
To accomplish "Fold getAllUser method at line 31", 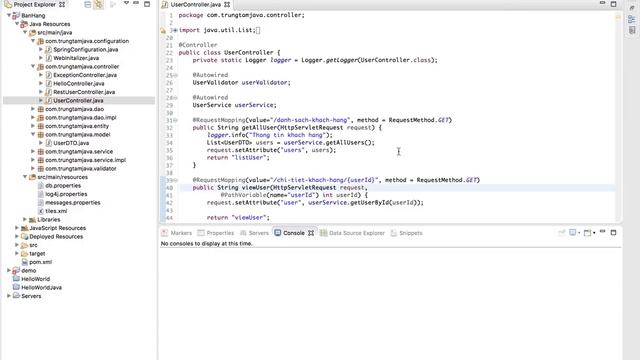I will 176,120.
